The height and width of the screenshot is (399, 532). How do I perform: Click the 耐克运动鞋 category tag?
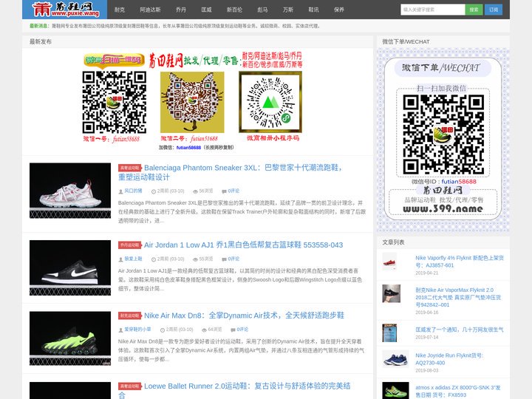129,316
